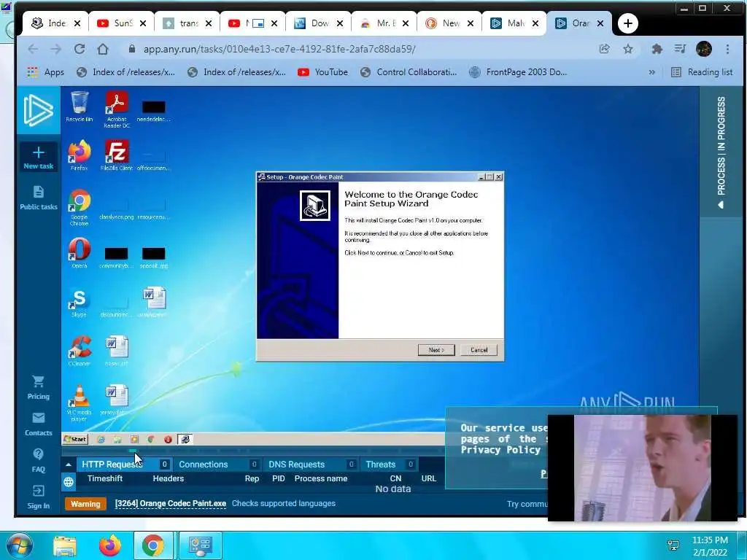Open the Chrome profile avatar
The height and width of the screenshot is (560, 747).
704,49
